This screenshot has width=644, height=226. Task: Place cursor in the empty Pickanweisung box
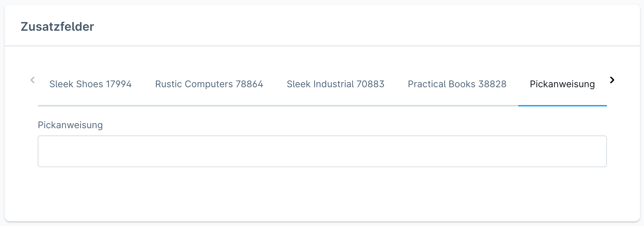(322, 151)
